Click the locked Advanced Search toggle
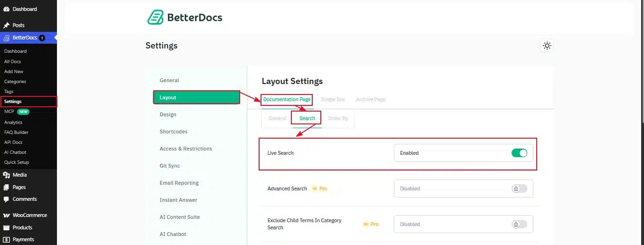 coord(519,188)
